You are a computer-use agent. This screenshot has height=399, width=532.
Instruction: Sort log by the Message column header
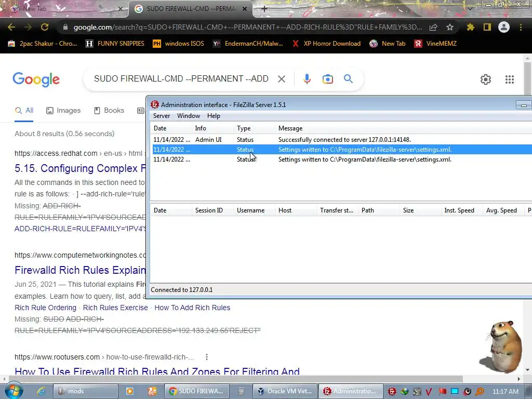click(403, 128)
